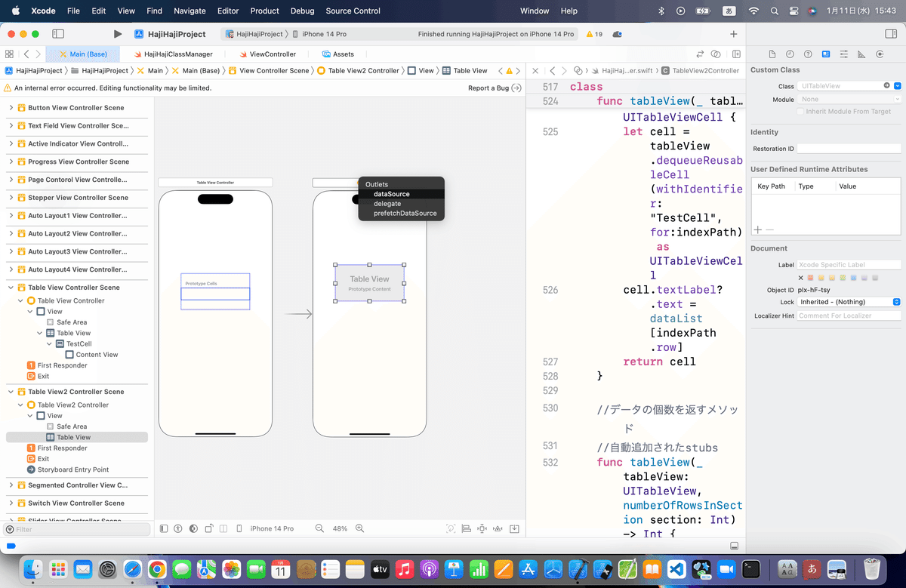The width and height of the screenshot is (906, 588).
Task: Toggle the navigator sidebar in toolbar
Action: point(57,34)
